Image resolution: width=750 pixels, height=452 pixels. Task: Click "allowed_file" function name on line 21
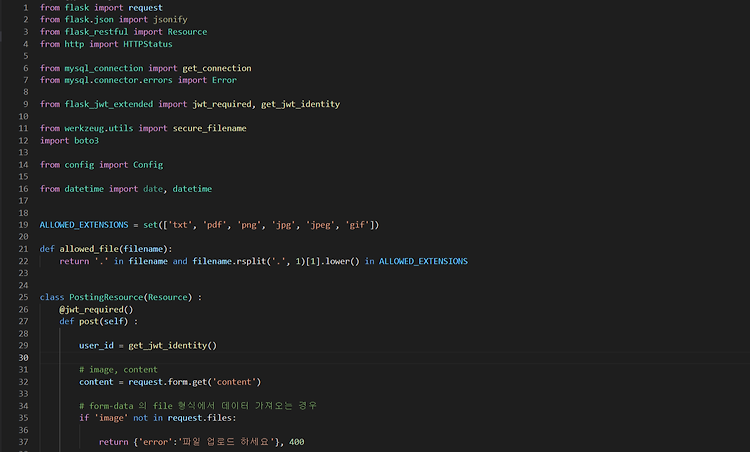pos(89,249)
